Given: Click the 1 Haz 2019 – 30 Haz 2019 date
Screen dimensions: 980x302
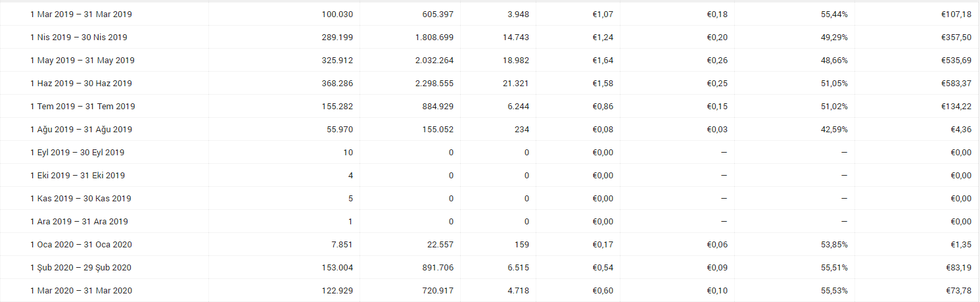Looking at the screenshot, I should coord(81,84).
